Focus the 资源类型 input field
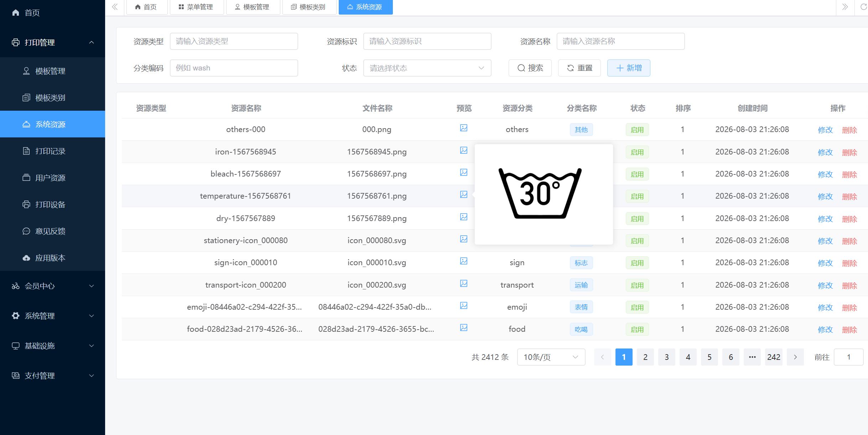This screenshot has width=868, height=435. (x=234, y=41)
